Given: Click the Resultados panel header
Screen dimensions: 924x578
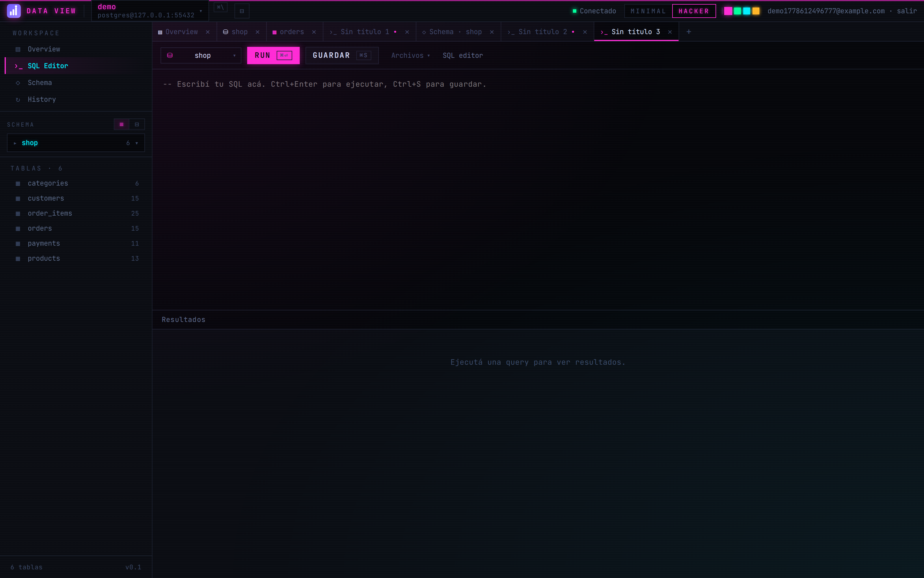Looking at the screenshot, I should click(538, 320).
